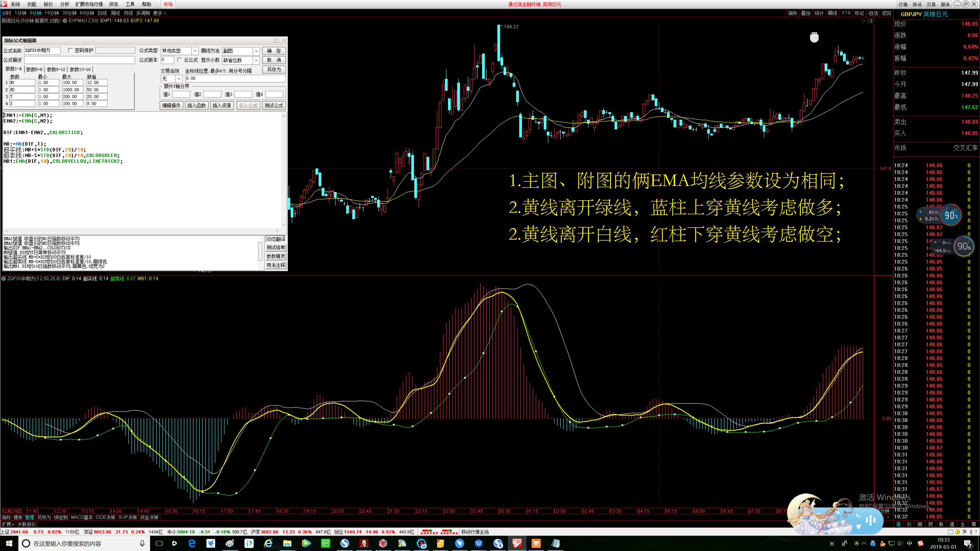Expand the 公式类型 formula type dropdown
The width and height of the screenshot is (980, 551).
click(x=195, y=51)
